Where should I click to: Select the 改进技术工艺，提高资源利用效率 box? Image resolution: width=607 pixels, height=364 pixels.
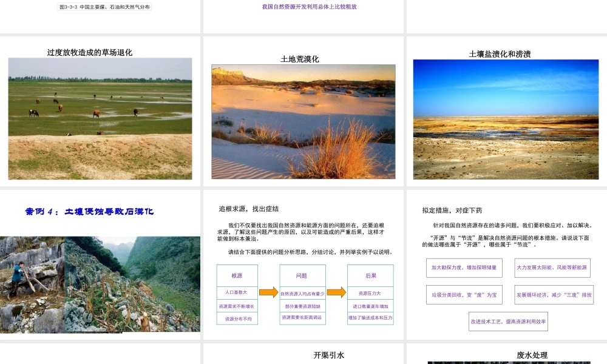point(508,322)
